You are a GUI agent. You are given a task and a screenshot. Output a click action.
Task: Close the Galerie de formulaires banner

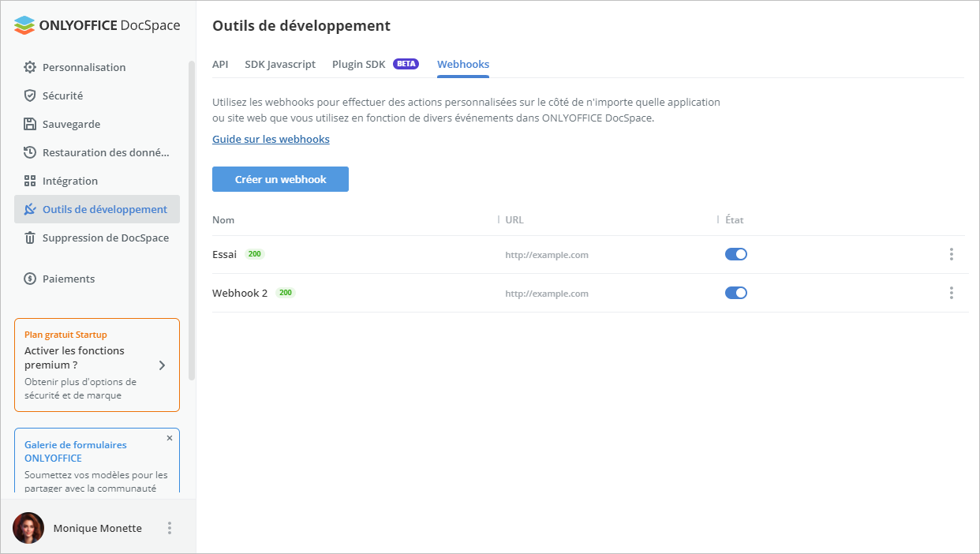(x=170, y=438)
